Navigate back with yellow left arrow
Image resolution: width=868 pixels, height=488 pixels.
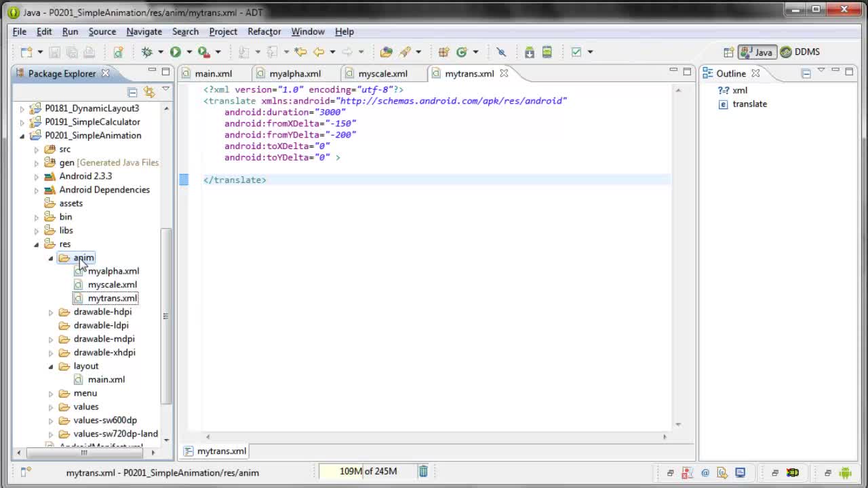coord(319,52)
